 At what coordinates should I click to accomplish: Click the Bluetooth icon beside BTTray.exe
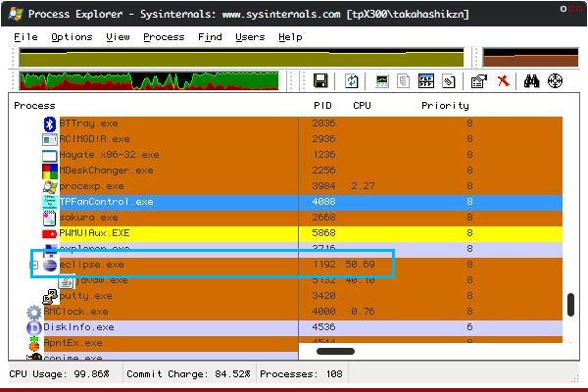50,124
